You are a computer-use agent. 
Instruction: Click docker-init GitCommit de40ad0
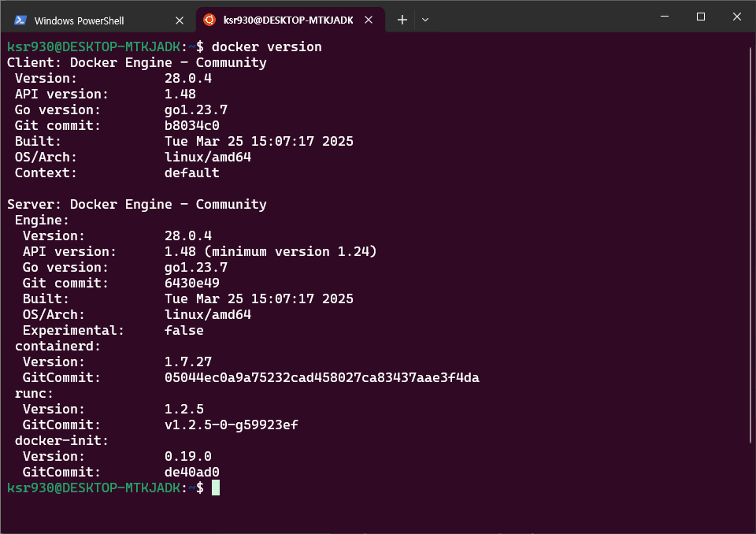tap(192, 473)
